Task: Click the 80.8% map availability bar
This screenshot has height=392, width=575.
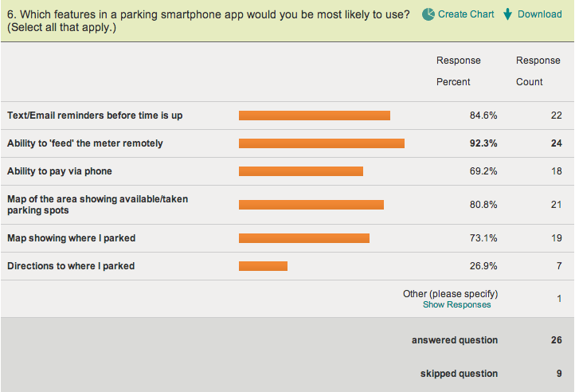Action: coord(311,205)
